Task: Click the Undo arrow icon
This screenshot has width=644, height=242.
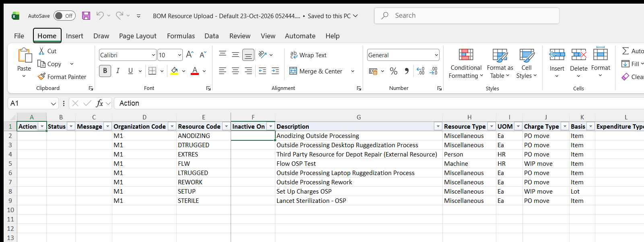Action: [x=100, y=16]
